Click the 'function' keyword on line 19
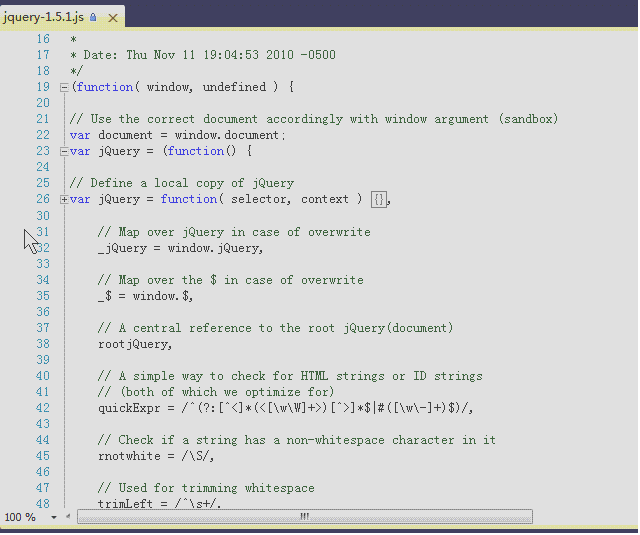Screen dimensions: 640x535 coord(104,87)
